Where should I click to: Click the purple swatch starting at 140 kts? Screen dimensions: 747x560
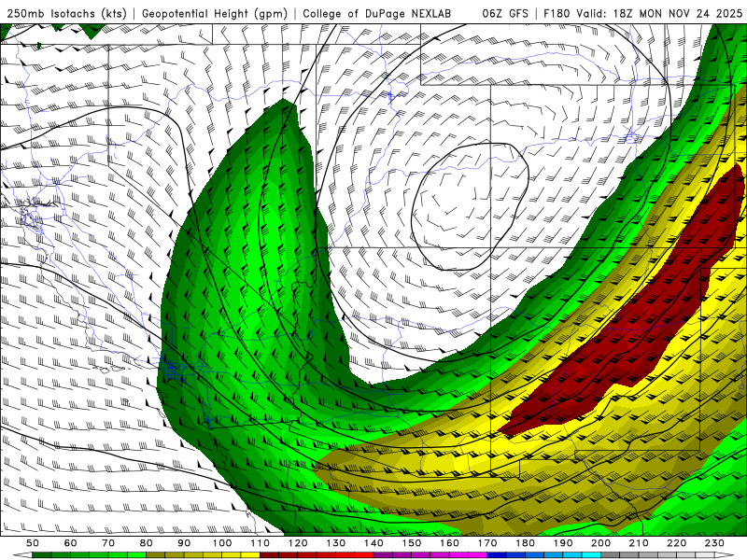click(383, 555)
